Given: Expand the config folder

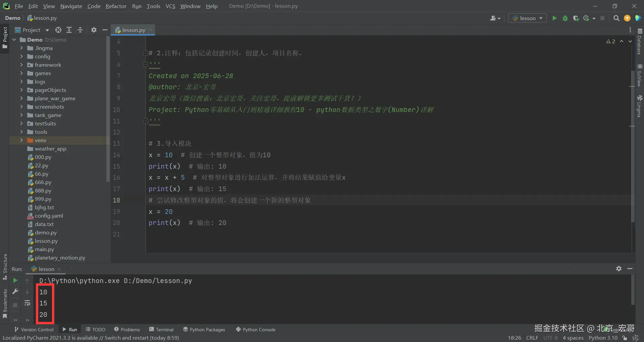Looking at the screenshot, I should click(21, 56).
